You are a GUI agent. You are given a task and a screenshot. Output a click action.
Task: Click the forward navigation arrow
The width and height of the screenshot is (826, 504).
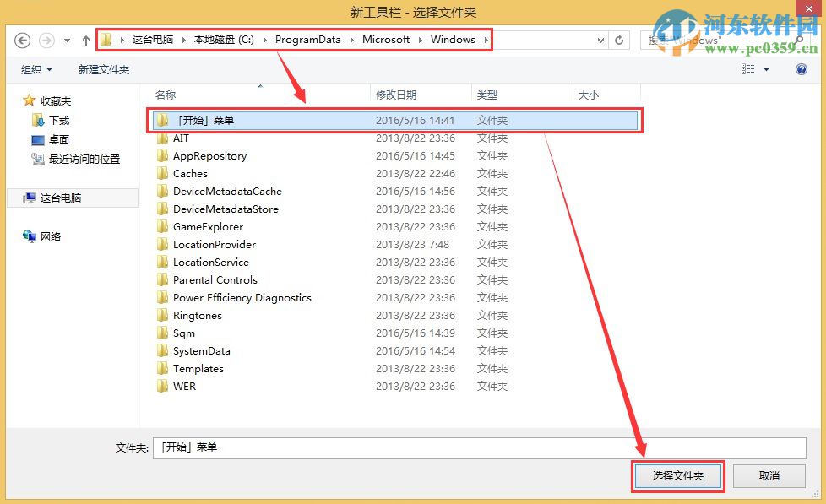(46, 39)
